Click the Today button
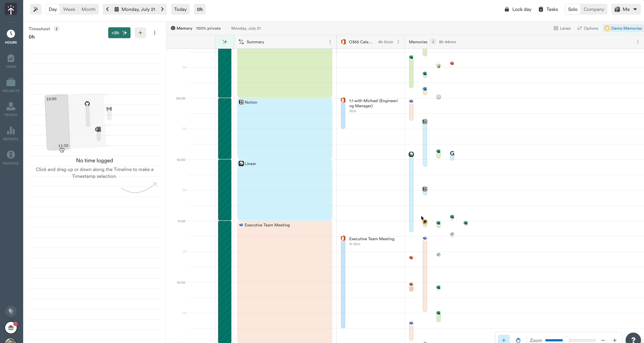This screenshot has width=644, height=343. [180, 9]
